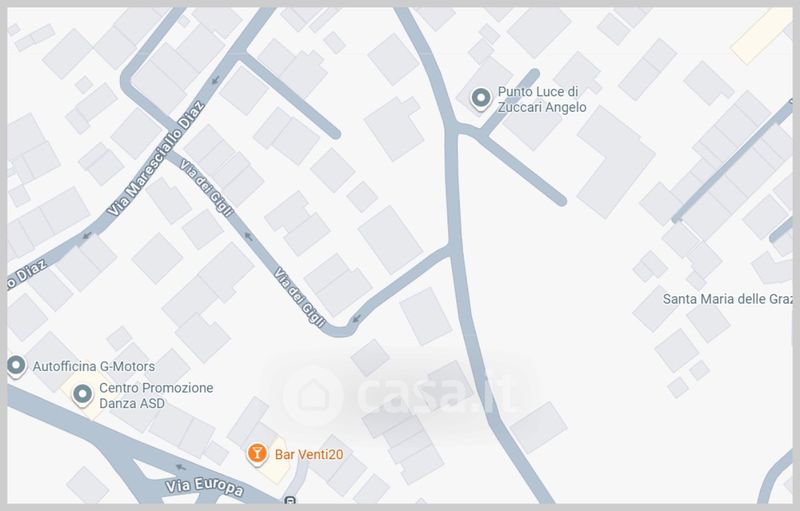800x511 pixels.
Task: Click the Autofficina G-Motors label text
Action: pyautogui.click(x=94, y=366)
